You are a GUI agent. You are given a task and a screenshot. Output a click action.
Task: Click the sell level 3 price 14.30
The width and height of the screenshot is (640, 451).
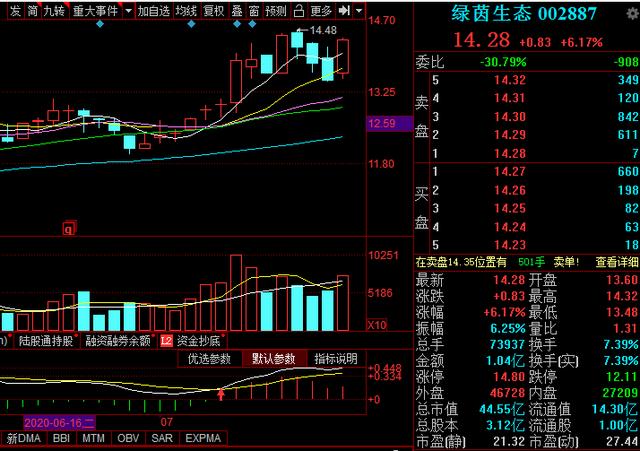coord(509,117)
